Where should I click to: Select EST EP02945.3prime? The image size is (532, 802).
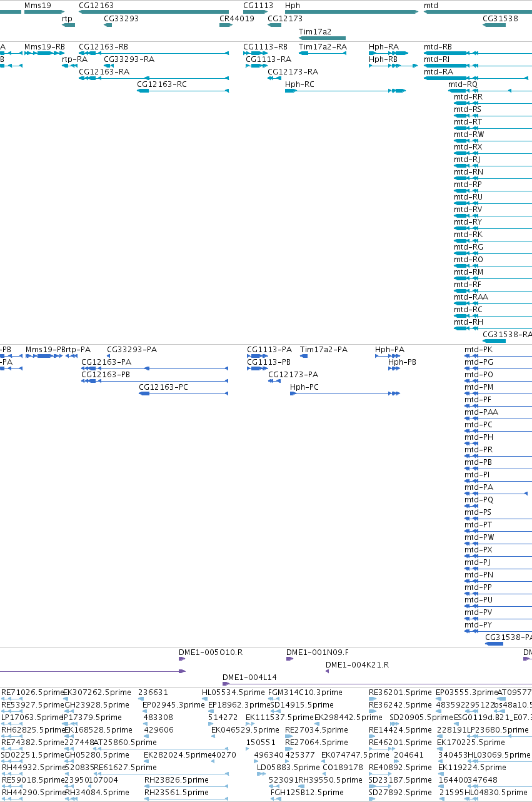pos(174,705)
